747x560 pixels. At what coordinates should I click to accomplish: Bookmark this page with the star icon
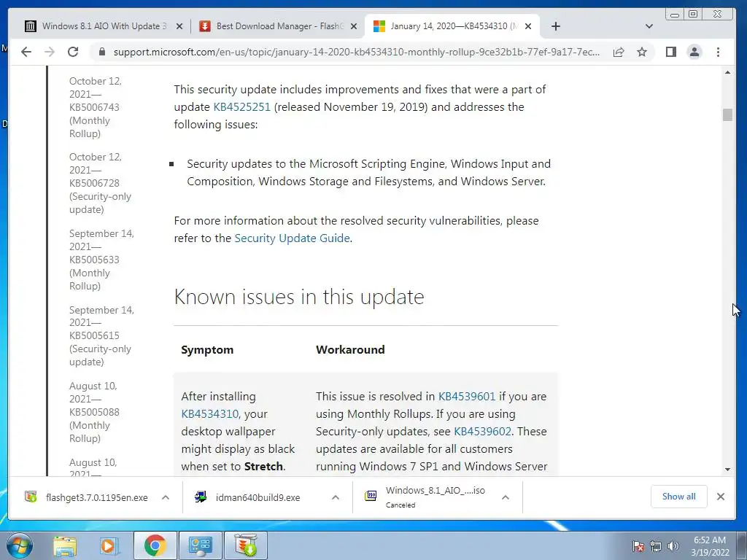642,52
